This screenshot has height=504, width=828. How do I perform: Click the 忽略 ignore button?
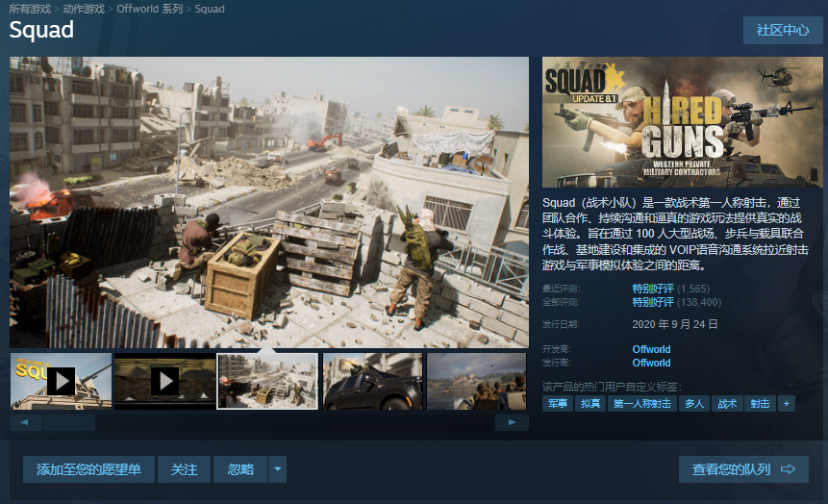240,469
